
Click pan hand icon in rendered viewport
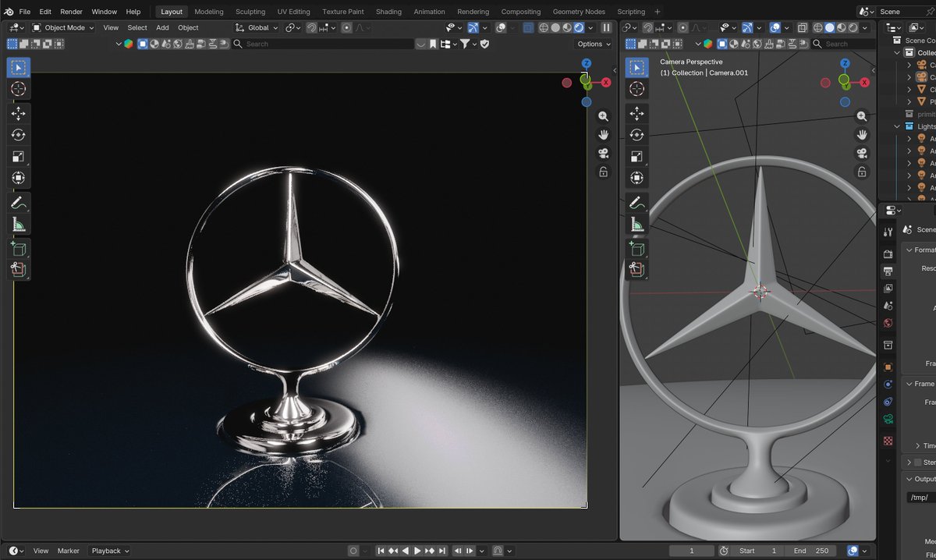[603, 135]
